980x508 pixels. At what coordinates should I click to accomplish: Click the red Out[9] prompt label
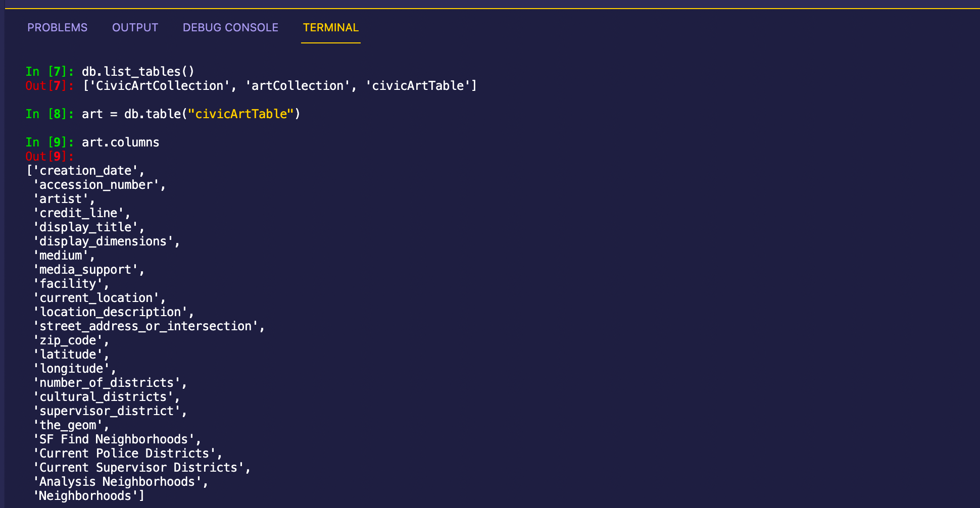(x=49, y=157)
